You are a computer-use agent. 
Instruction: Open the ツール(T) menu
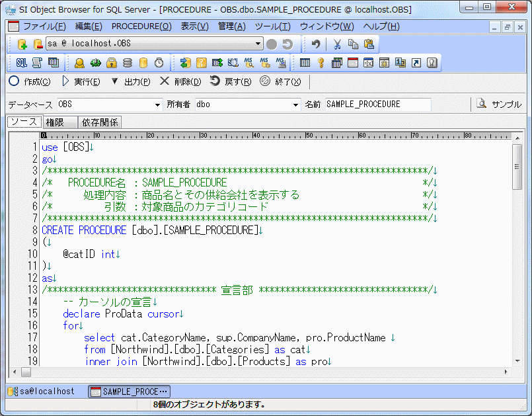pyautogui.click(x=272, y=26)
